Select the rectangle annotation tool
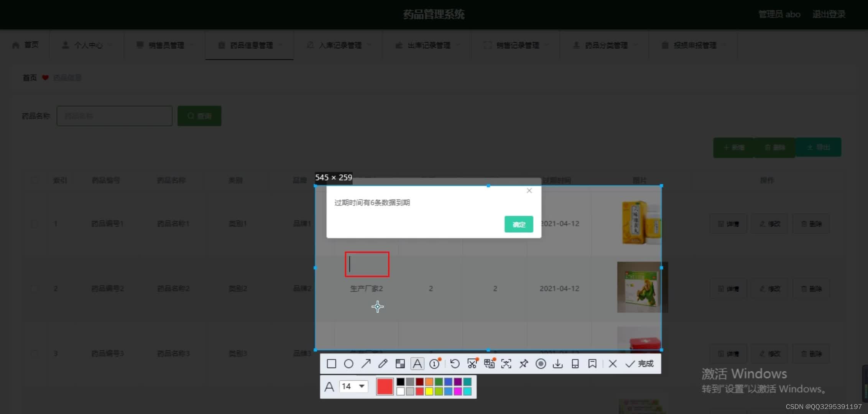Image resolution: width=868 pixels, height=414 pixels. 332,364
